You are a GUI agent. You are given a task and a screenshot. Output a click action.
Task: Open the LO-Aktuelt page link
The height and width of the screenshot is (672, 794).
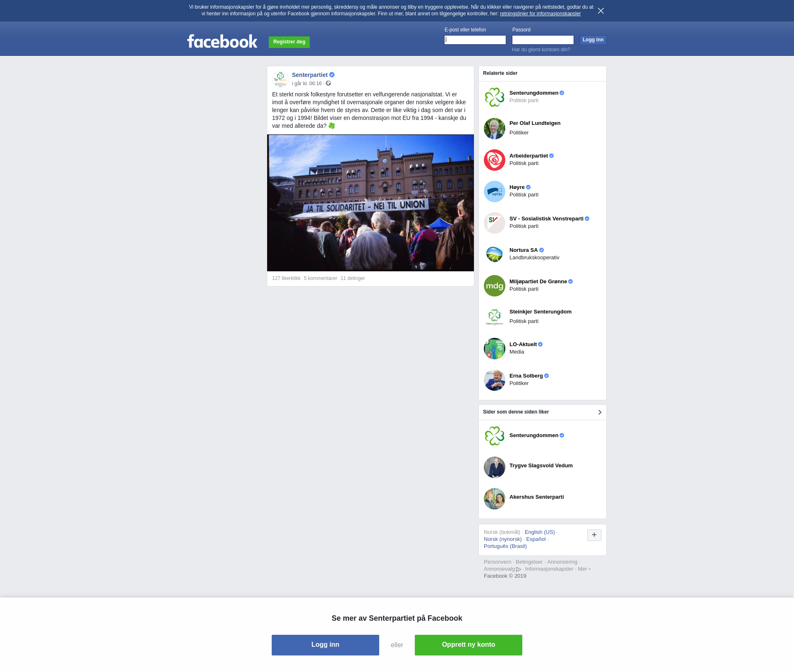tap(523, 344)
